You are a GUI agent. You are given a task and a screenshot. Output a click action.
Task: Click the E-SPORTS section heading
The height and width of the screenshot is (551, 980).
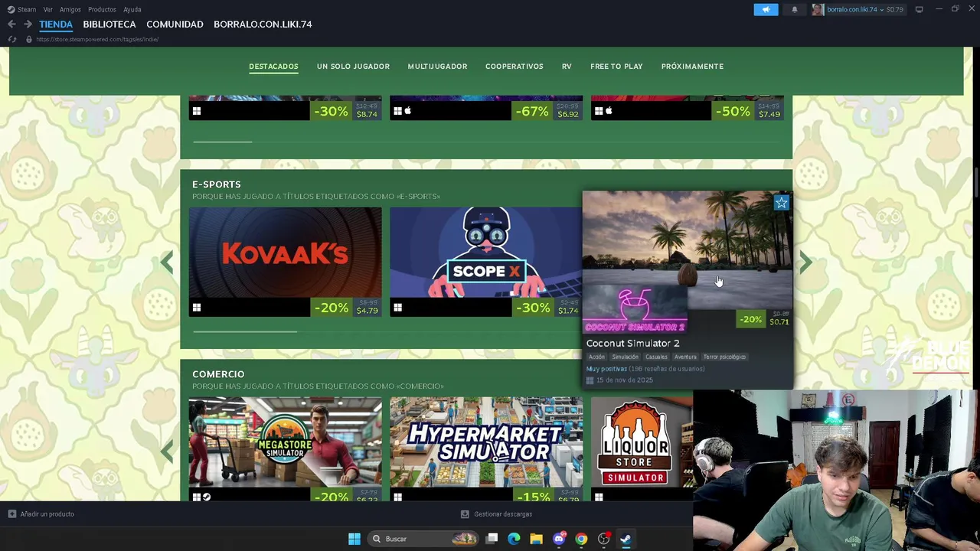216,184
